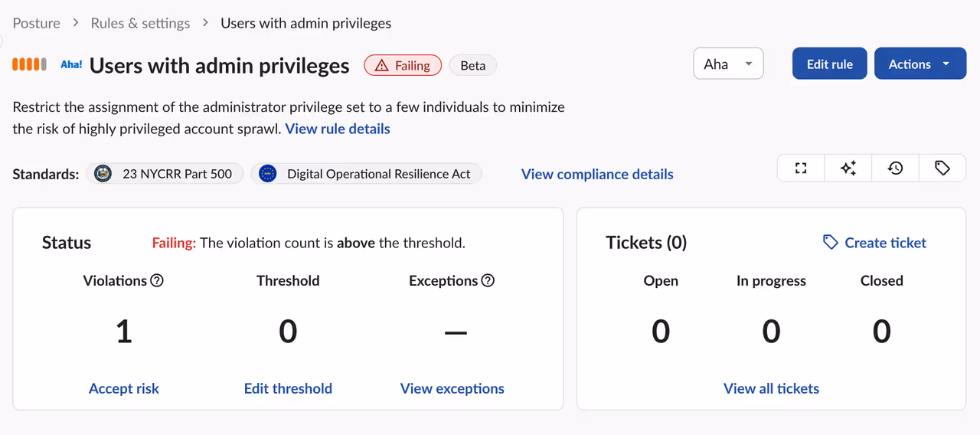Go to Rules & settings breadcrumb
980x435 pixels.
coord(140,23)
